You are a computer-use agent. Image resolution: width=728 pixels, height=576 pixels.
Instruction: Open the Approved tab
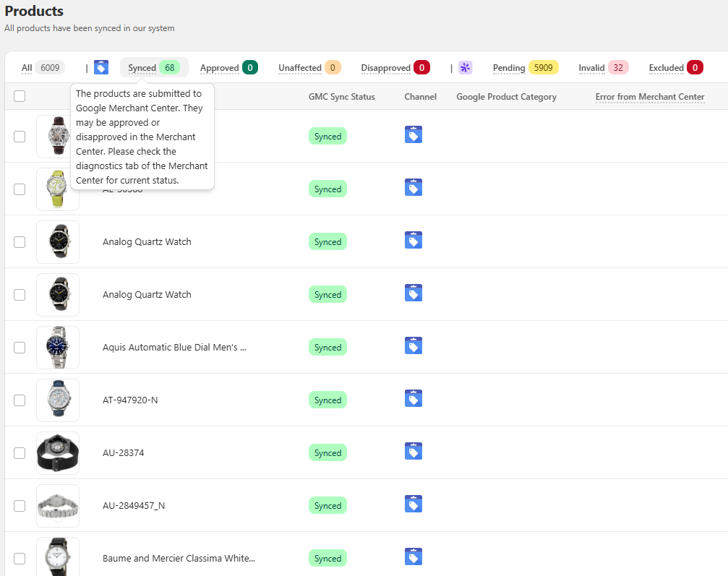[x=229, y=68]
